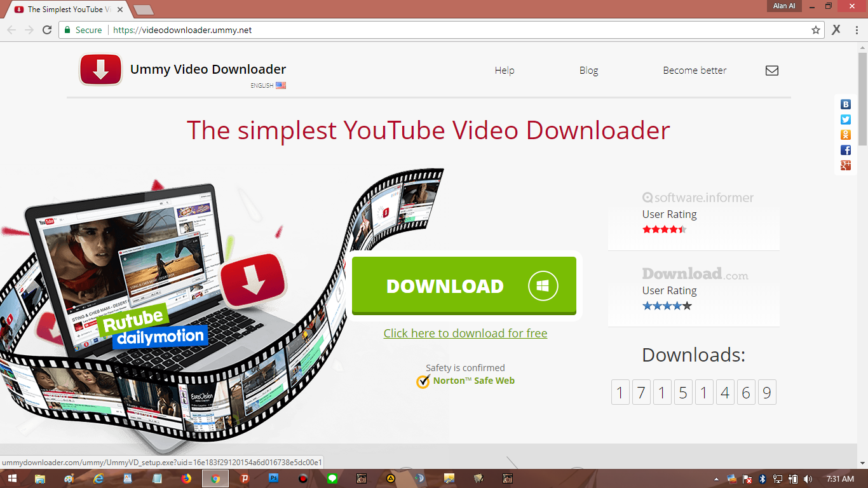Reload the page
868x488 pixels.
[47, 30]
